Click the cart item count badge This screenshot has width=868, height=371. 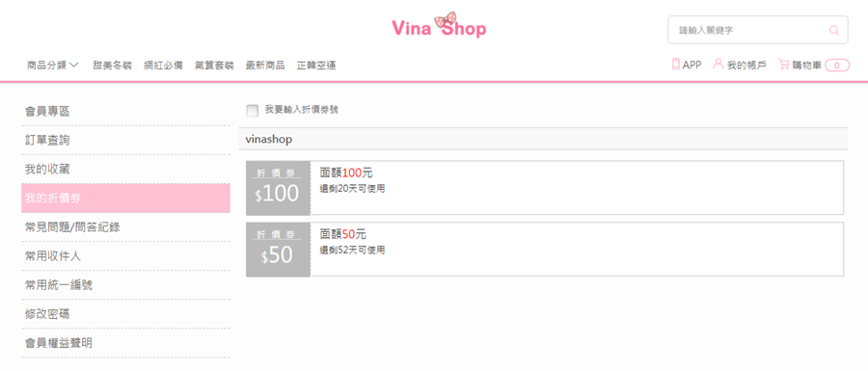[x=837, y=66]
